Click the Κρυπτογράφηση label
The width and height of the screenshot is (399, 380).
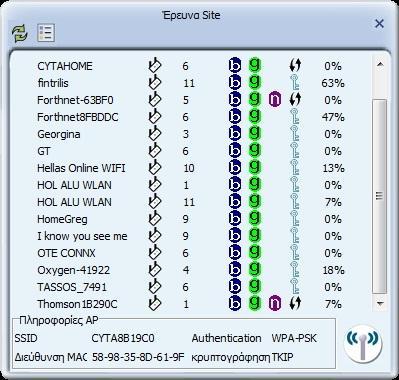tap(231, 358)
